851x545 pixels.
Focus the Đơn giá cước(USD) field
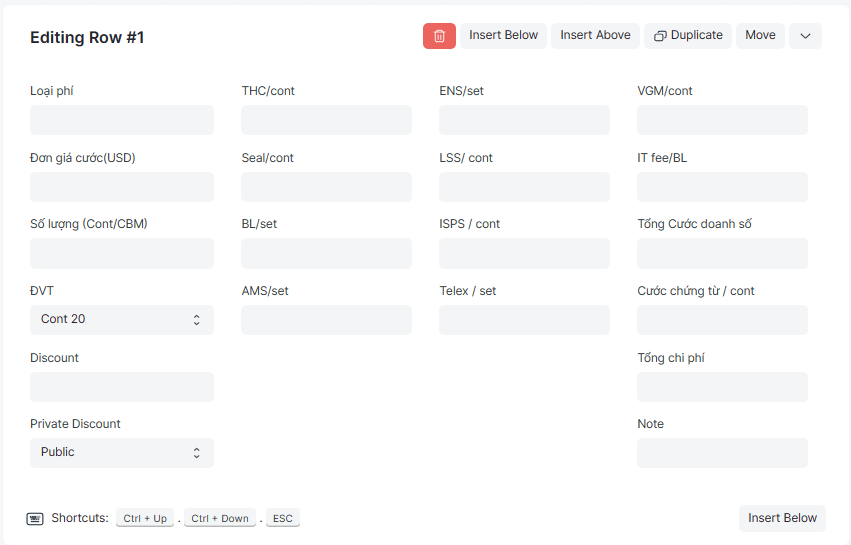pyautogui.click(x=122, y=187)
